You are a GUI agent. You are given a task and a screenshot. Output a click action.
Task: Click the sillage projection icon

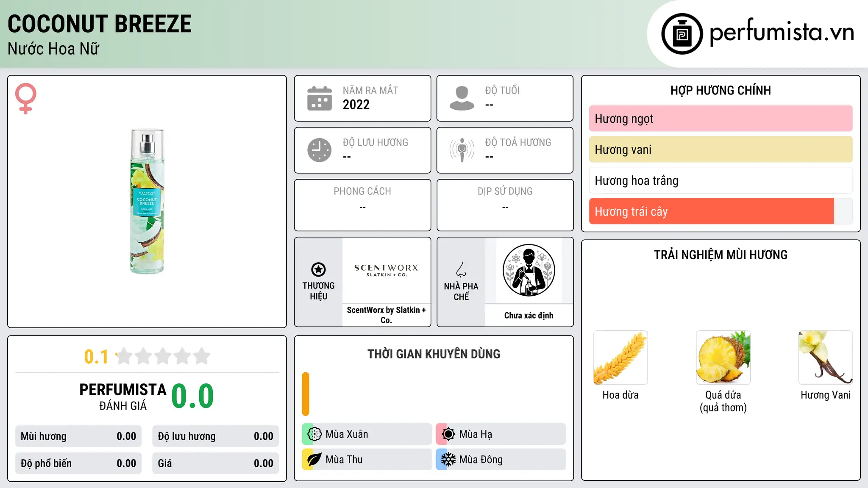click(462, 150)
